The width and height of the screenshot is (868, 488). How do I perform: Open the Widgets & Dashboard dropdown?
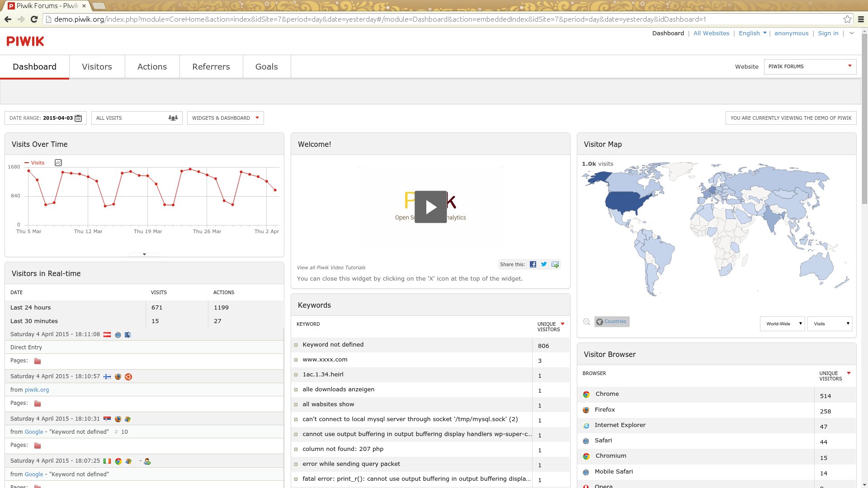pos(225,118)
